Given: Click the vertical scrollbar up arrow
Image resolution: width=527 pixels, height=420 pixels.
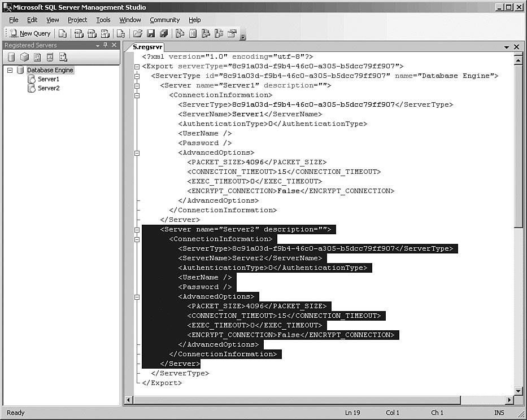Looking at the screenshot, I should coord(519,60).
